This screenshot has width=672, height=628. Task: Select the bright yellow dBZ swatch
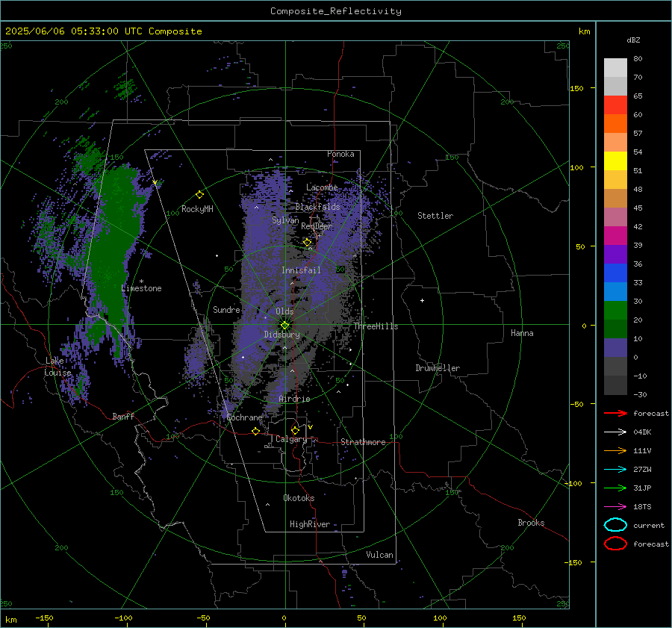(x=615, y=161)
